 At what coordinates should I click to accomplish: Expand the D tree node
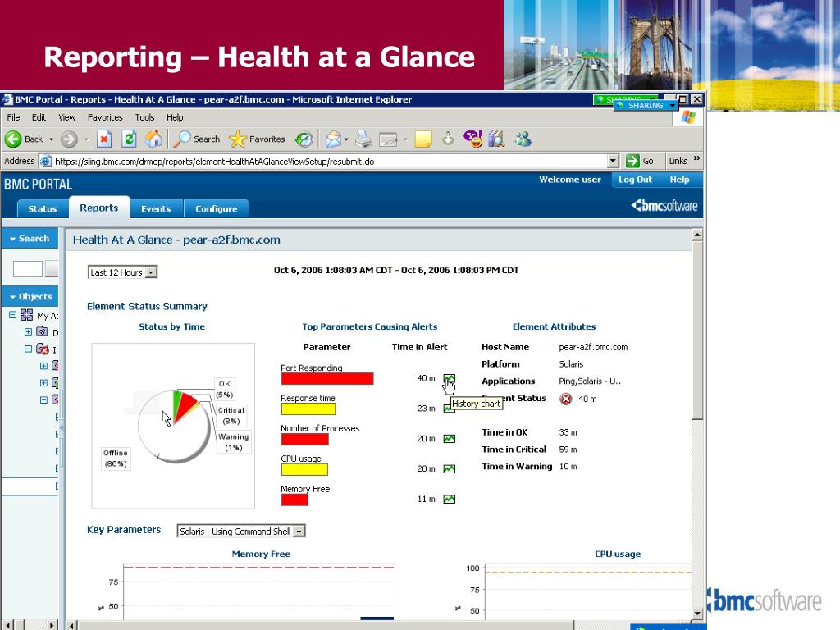click(x=29, y=332)
